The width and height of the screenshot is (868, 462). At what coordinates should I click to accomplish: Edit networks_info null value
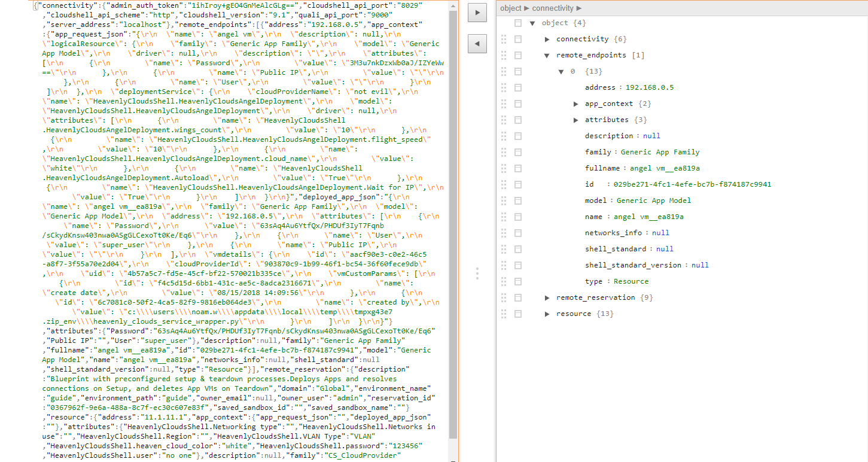pyautogui.click(x=660, y=233)
